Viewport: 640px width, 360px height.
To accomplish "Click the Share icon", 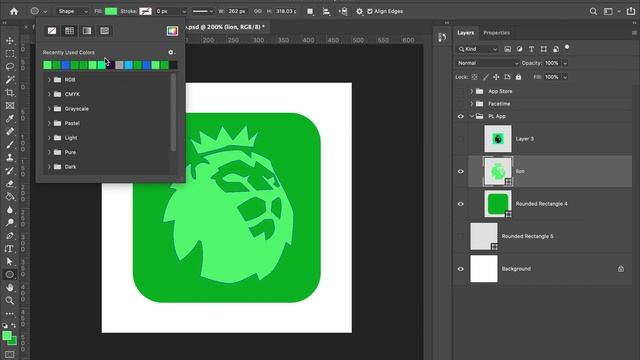I will (631, 11).
